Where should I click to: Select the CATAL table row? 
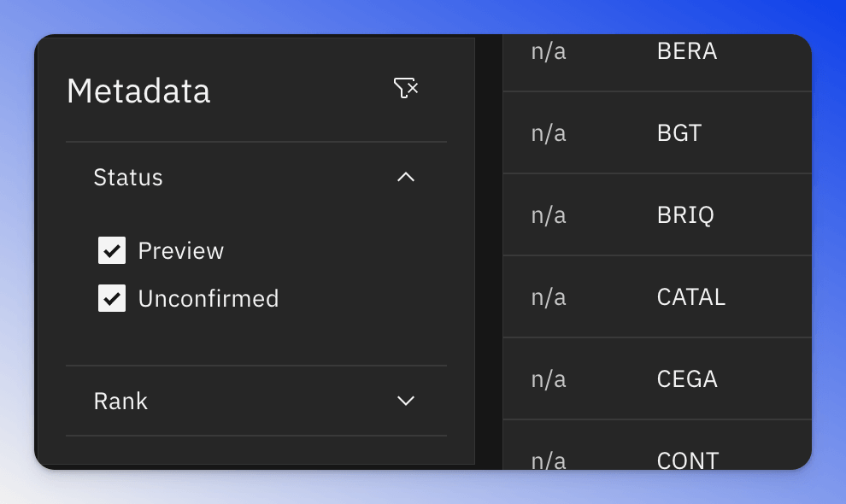pos(657,296)
